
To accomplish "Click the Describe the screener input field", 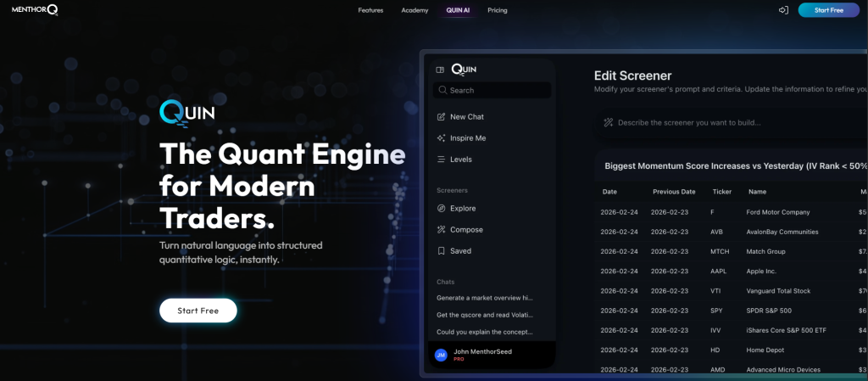I will click(731, 122).
